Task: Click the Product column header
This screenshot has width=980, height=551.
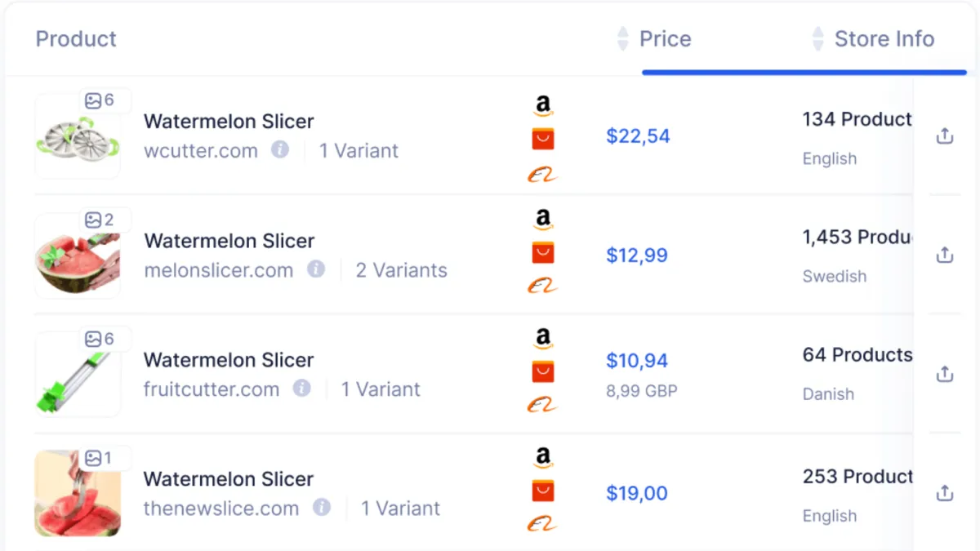Action: pos(76,38)
